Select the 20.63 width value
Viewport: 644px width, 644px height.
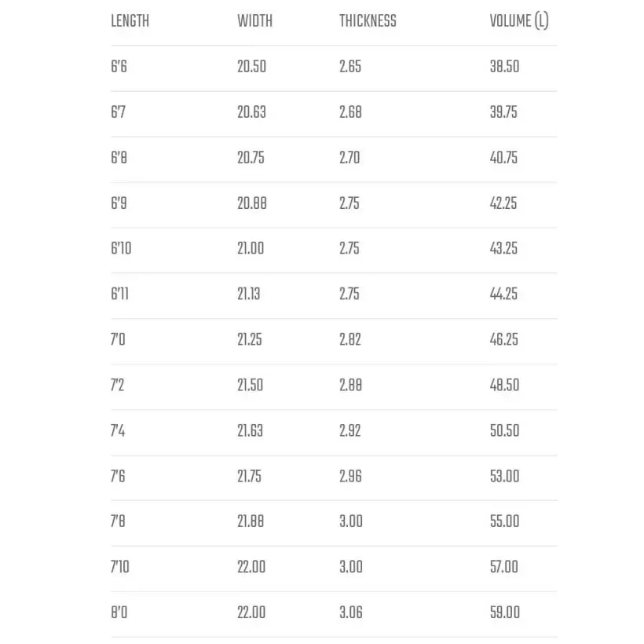coord(251,112)
